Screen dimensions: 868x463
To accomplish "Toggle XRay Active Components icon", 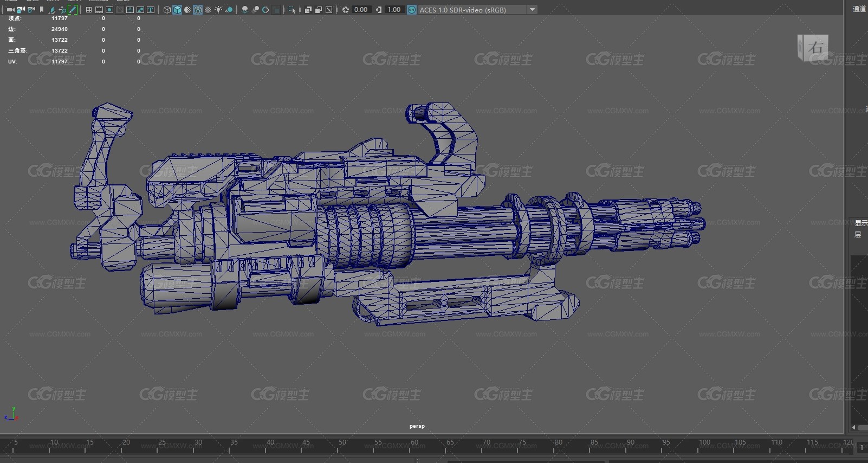I will (318, 10).
